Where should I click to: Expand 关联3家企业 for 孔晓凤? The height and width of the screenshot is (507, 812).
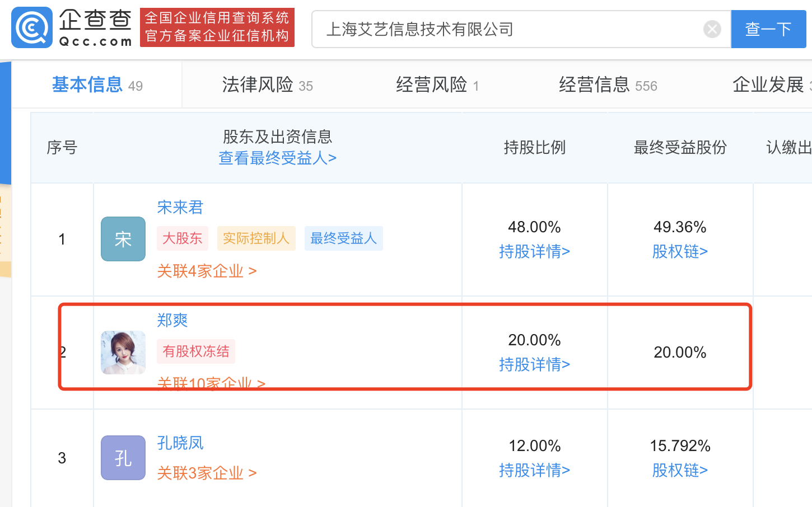click(207, 473)
